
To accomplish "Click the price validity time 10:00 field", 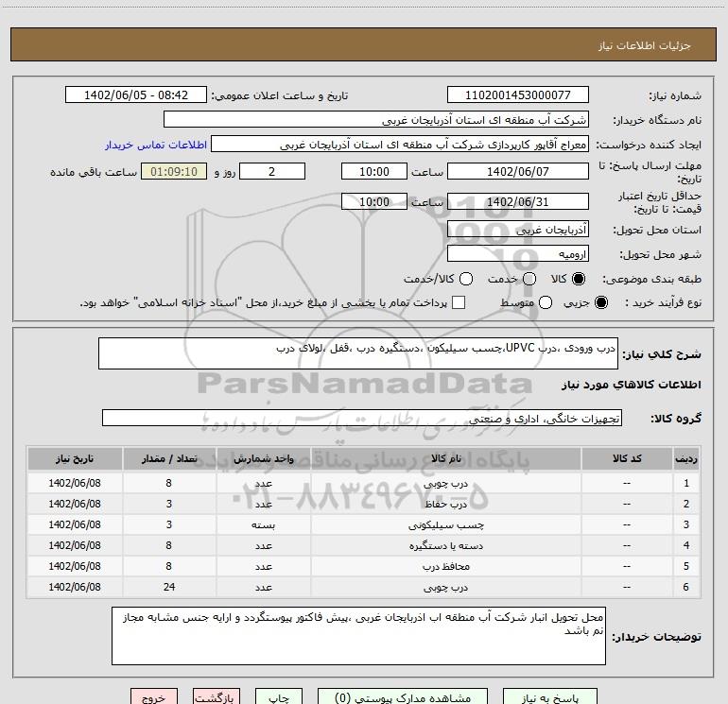I will click(374, 201).
